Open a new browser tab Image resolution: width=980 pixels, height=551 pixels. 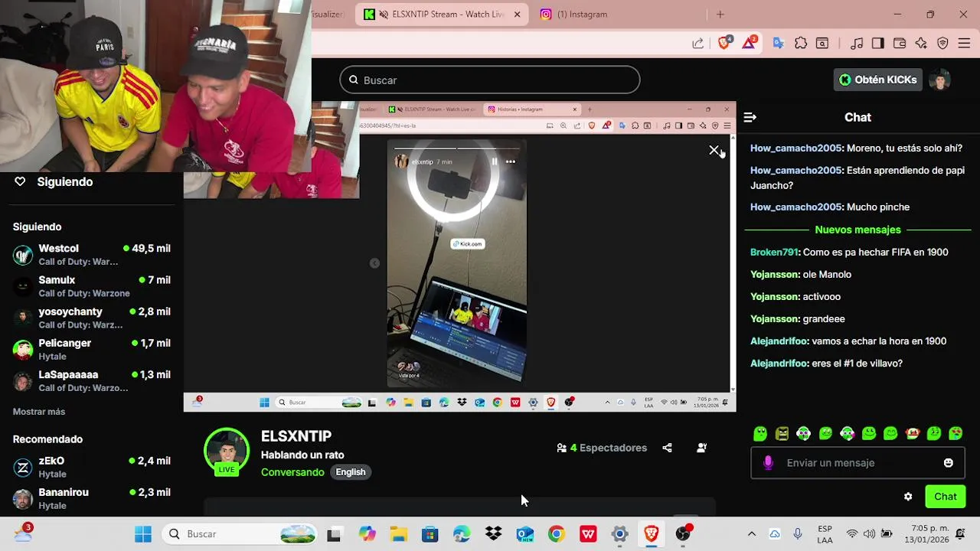pos(720,14)
